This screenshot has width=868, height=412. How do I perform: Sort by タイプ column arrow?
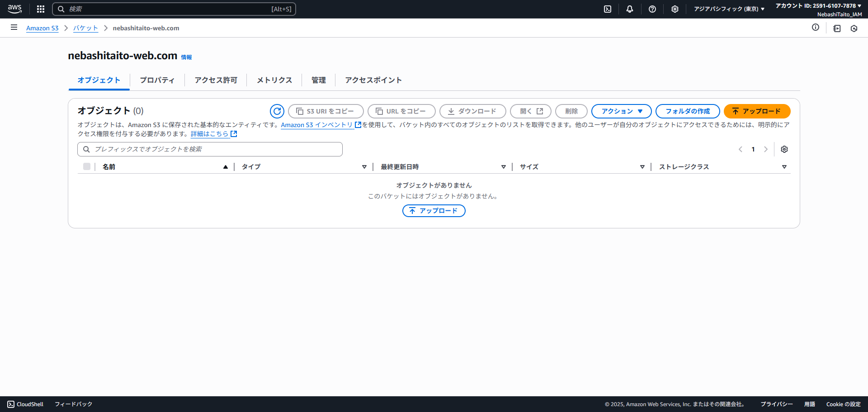tap(364, 167)
